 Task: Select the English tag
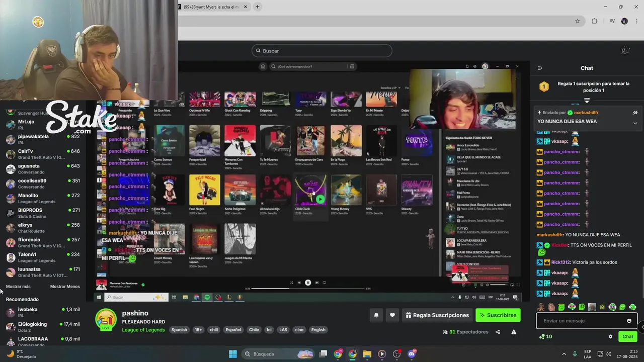click(x=318, y=330)
